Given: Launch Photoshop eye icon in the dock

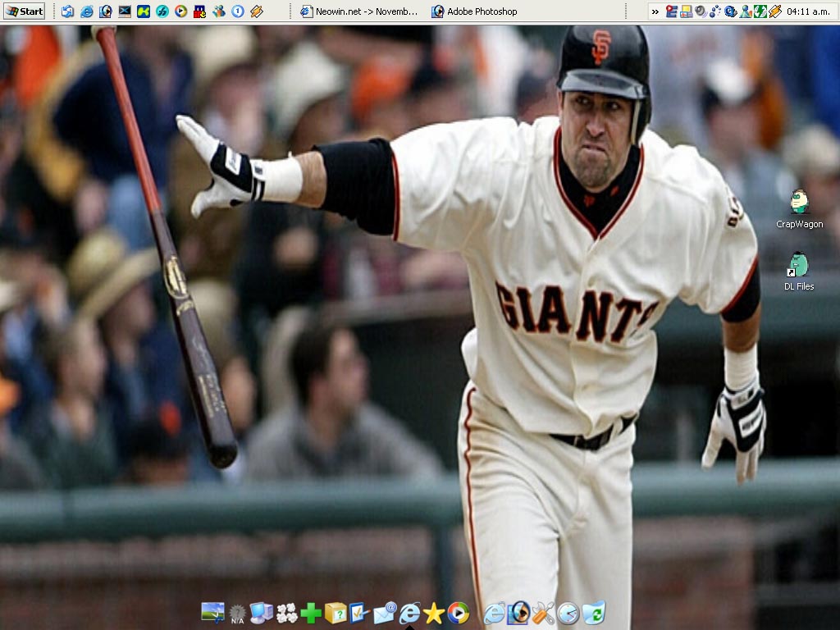Looking at the screenshot, I should pos(518,613).
